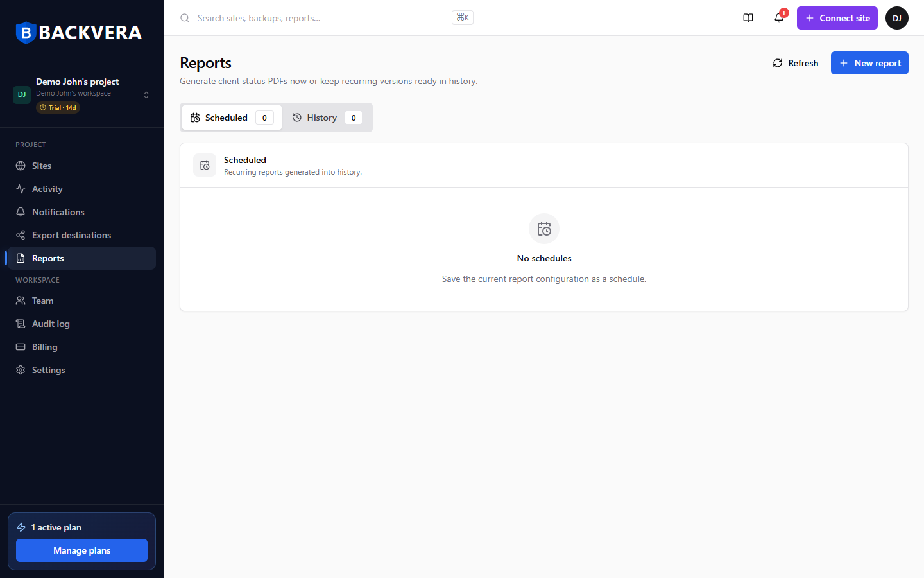The width and height of the screenshot is (924, 578).
Task: Click the Refresh button
Action: [x=795, y=63]
